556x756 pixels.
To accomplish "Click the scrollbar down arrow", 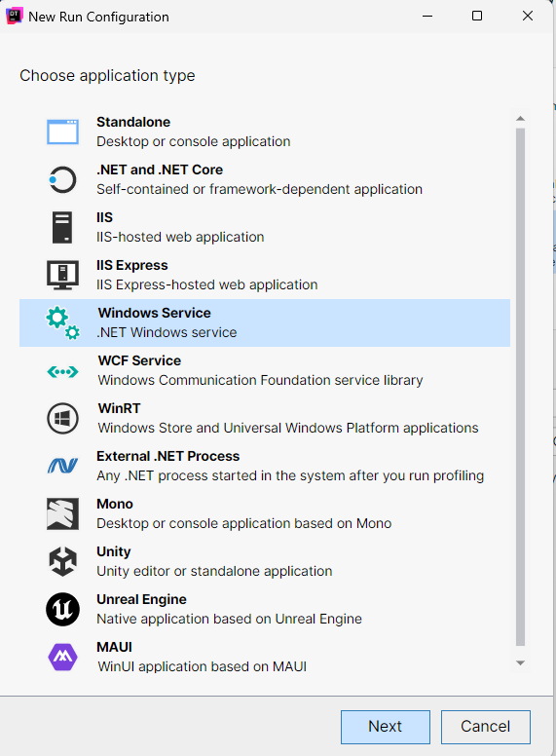I will [520, 662].
